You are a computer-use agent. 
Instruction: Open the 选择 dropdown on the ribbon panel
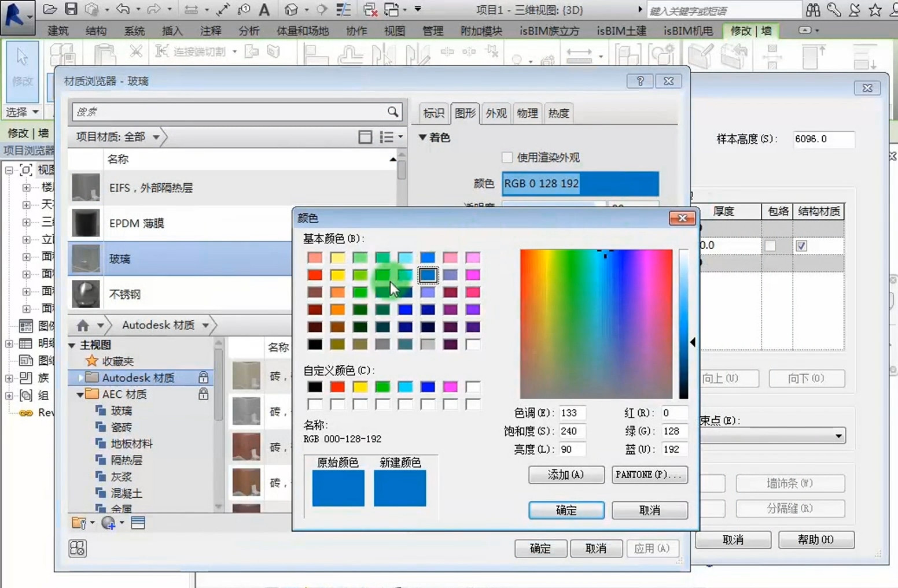(23, 112)
